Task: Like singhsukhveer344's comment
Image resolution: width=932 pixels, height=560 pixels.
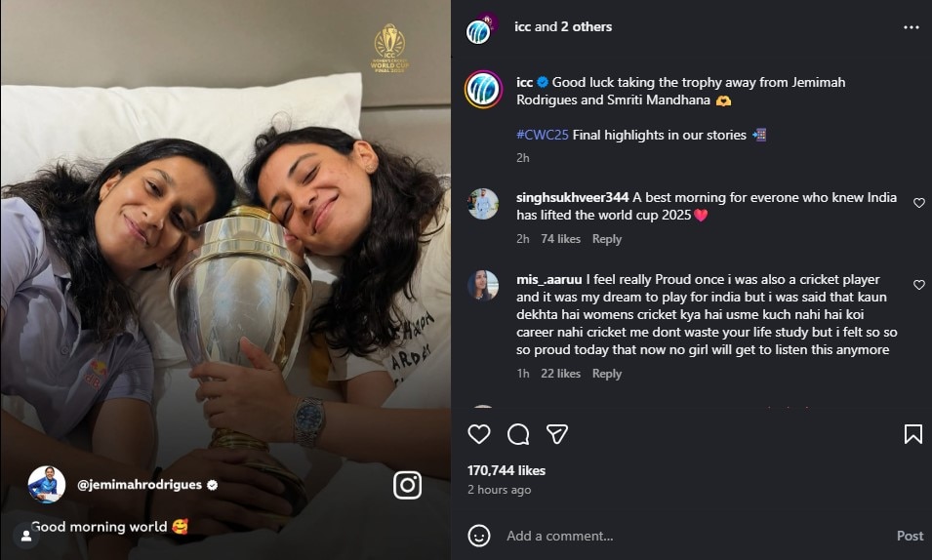Action: point(918,203)
